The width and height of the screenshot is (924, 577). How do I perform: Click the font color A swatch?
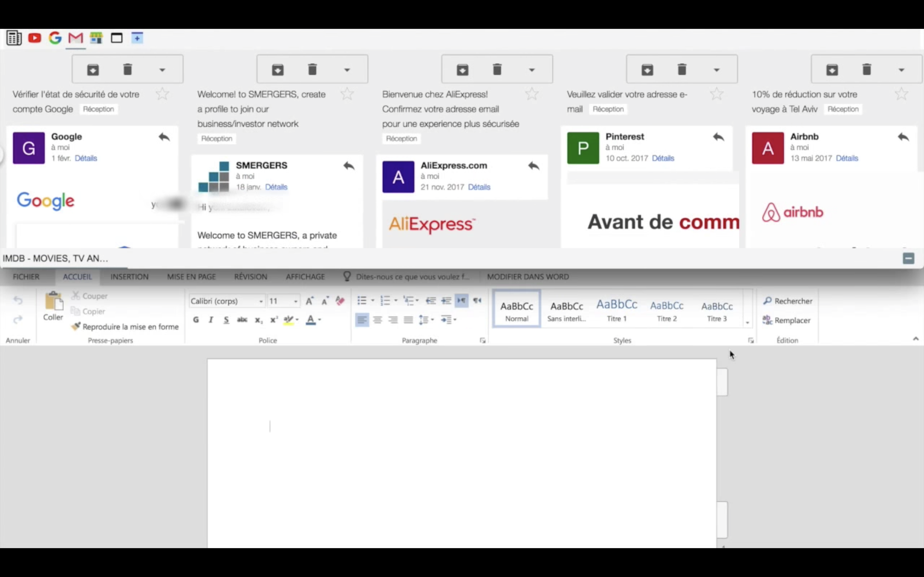point(311,320)
